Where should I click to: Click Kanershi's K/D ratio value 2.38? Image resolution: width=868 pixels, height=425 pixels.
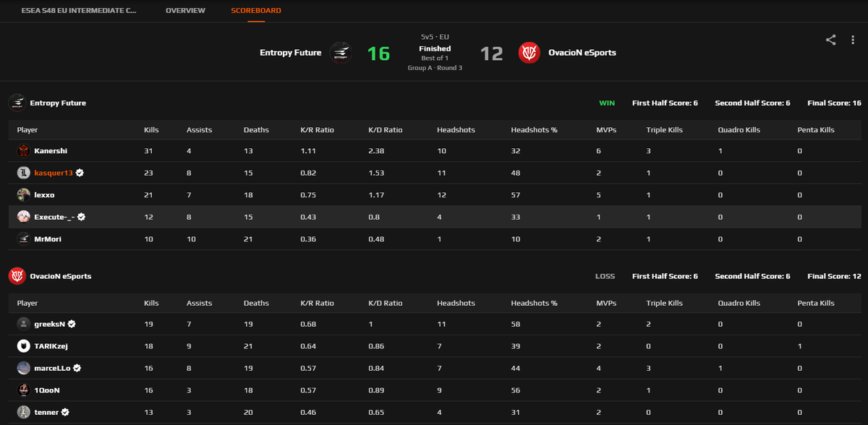[376, 150]
